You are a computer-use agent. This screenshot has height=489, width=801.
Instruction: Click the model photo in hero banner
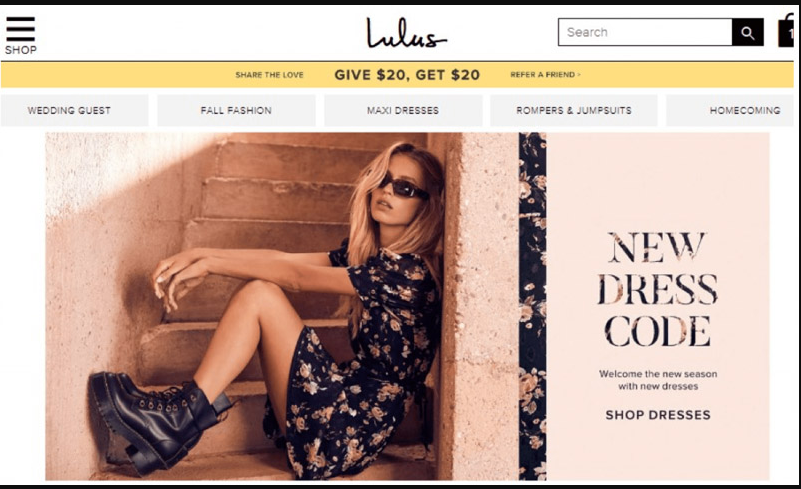(x=282, y=306)
